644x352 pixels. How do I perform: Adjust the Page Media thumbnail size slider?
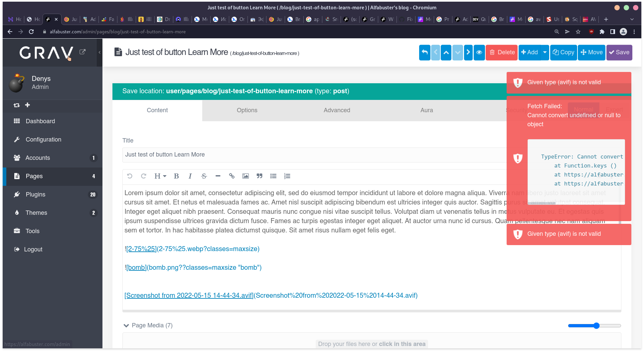pyautogui.click(x=594, y=326)
